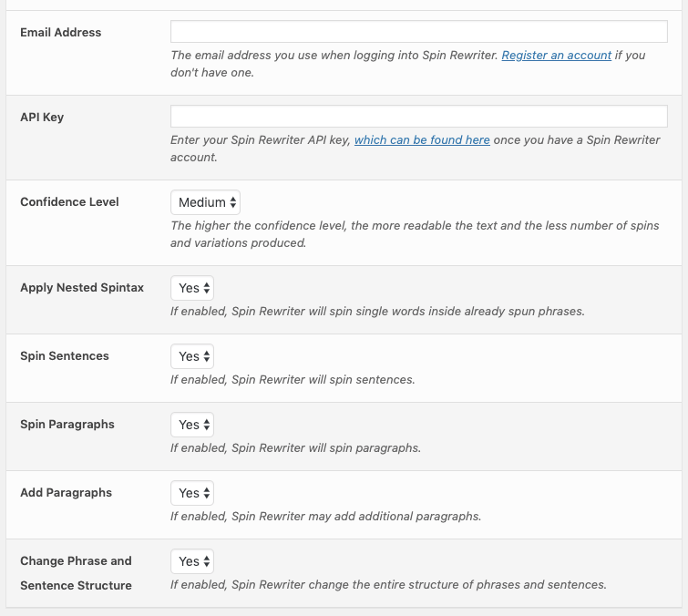Click the text 'If enabled, Spin Rewriter will spin paragraphs.'
The height and width of the screenshot is (616, 688).
296,448
